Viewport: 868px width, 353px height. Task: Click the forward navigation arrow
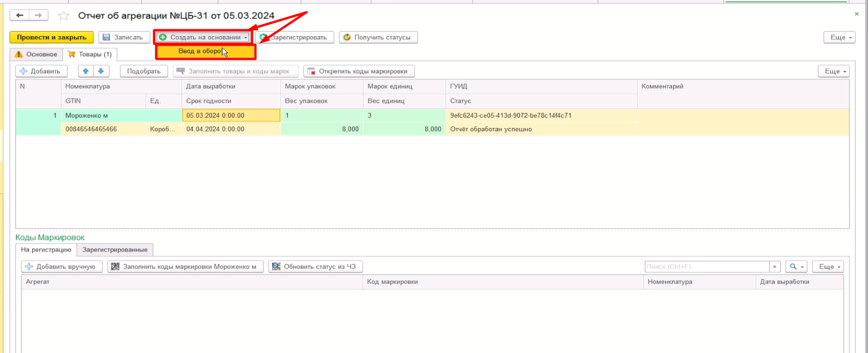[38, 15]
